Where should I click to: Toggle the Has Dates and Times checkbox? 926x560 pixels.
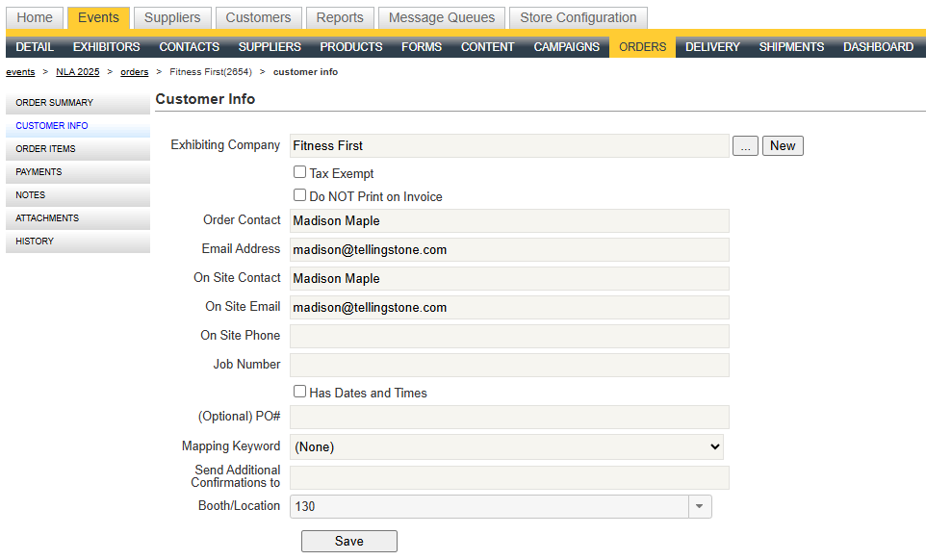click(300, 392)
